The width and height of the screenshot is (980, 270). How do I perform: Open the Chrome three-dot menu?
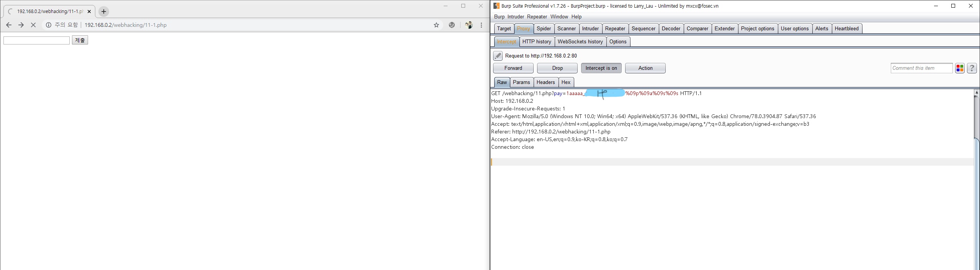click(481, 25)
